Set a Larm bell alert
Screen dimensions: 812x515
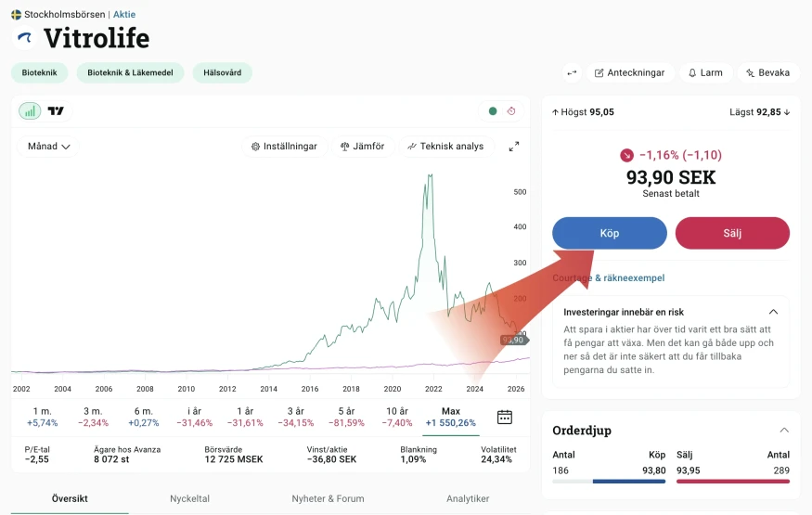point(705,73)
